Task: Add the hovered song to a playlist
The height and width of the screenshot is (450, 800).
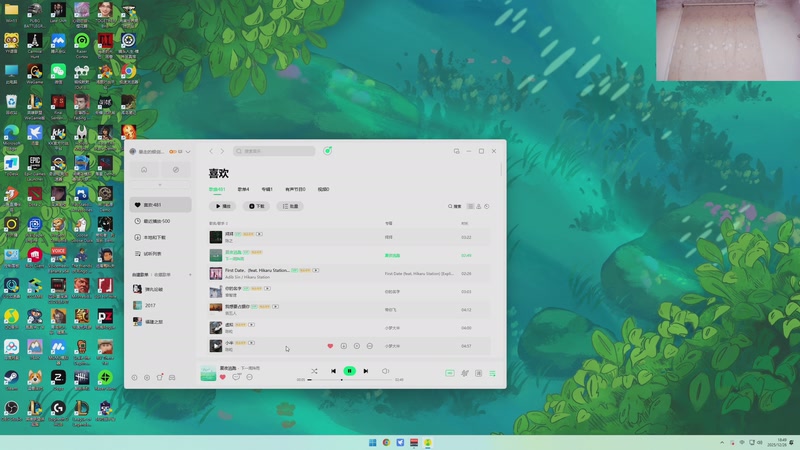Action: point(357,346)
